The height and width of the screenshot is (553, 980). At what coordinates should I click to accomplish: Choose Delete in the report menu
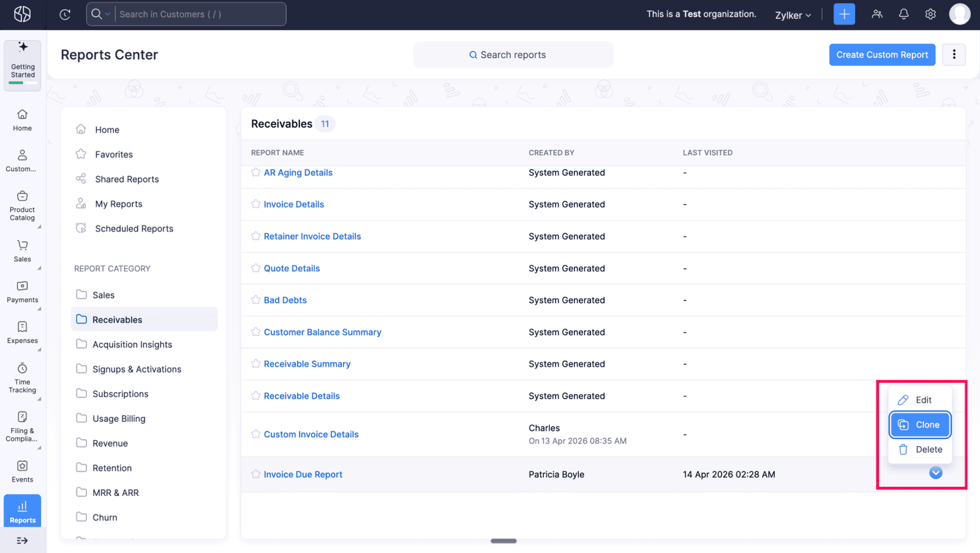pyautogui.click(x=919, y=450)
